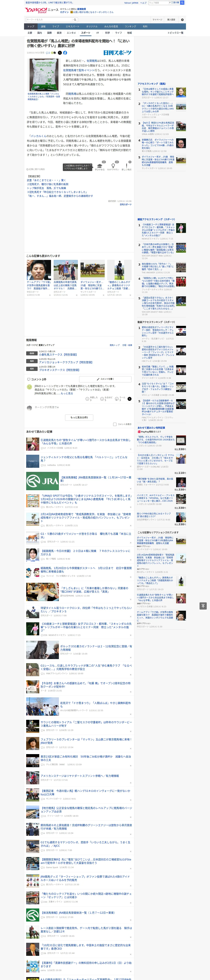Image resolution: width=210 pixels, height=980 pixels.
Task: Click the Yahoo! JAPAN top link
Action: pos(131,3)
